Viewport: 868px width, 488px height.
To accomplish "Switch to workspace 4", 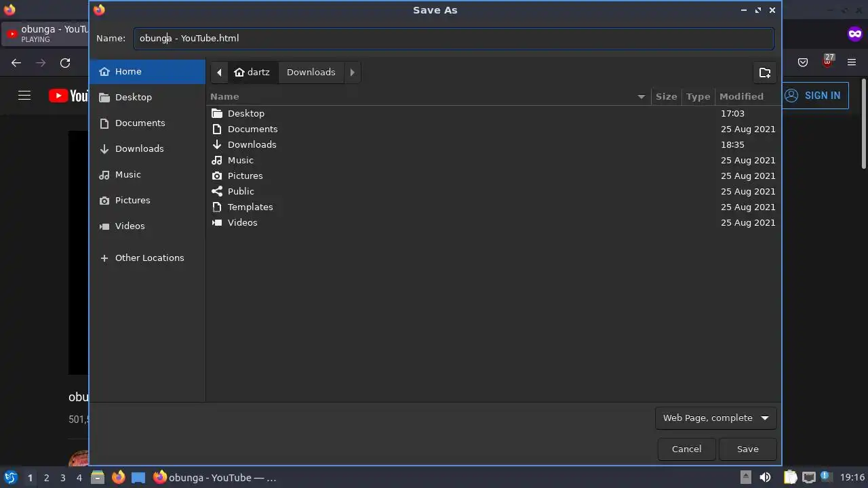I will [79, 478].
